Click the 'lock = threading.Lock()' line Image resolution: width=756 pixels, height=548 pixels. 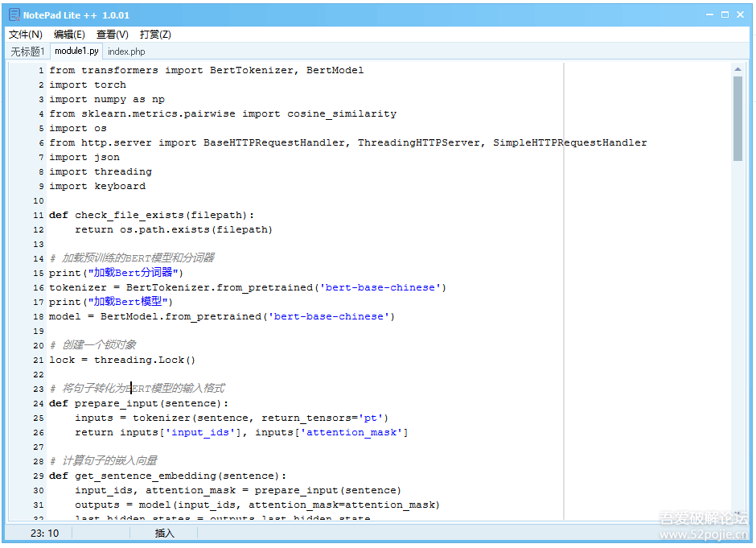point(122,360)
